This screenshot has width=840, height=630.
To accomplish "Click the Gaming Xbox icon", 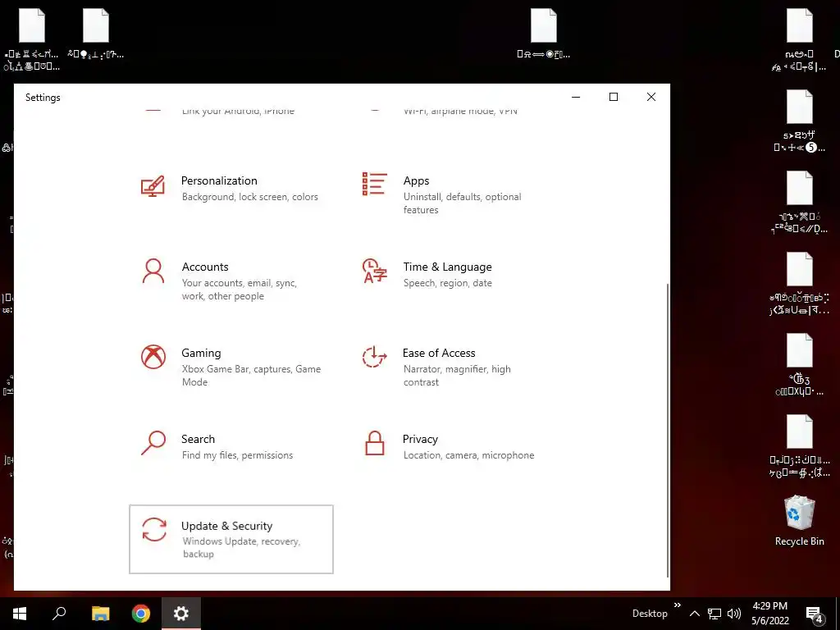I will [x=153, y=357].
